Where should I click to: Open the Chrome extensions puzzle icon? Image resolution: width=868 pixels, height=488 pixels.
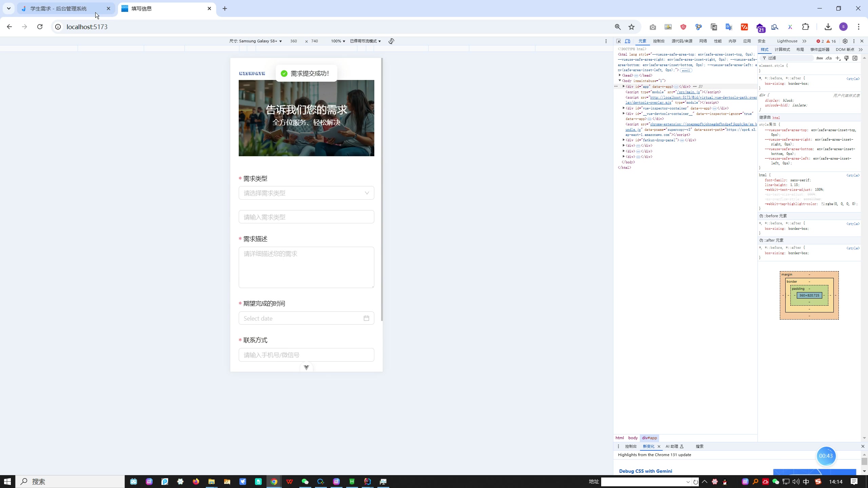[806, 27]
